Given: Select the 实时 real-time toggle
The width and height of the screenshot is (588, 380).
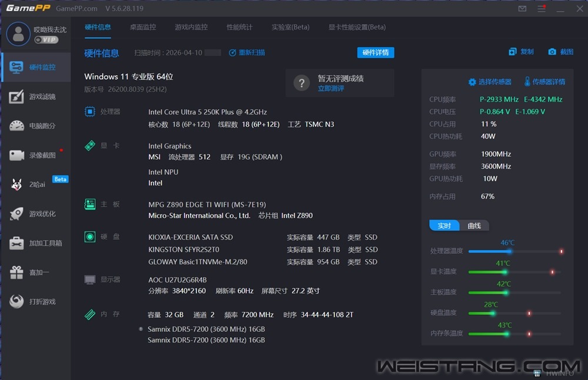Looking at the screenshot, I should tap(444, 226).
